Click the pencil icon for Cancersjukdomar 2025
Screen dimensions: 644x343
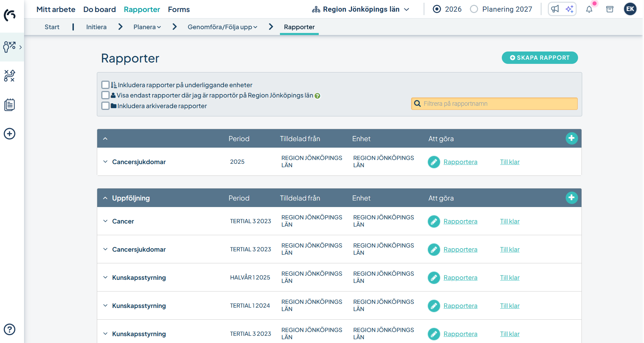[x=434, y=162]
